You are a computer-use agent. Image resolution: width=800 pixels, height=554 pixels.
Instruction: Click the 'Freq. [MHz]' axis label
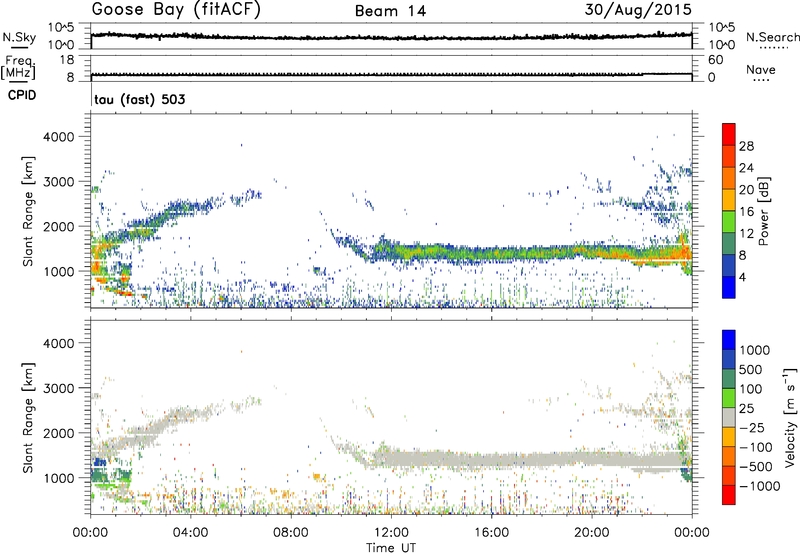click(x=19, y=68)
